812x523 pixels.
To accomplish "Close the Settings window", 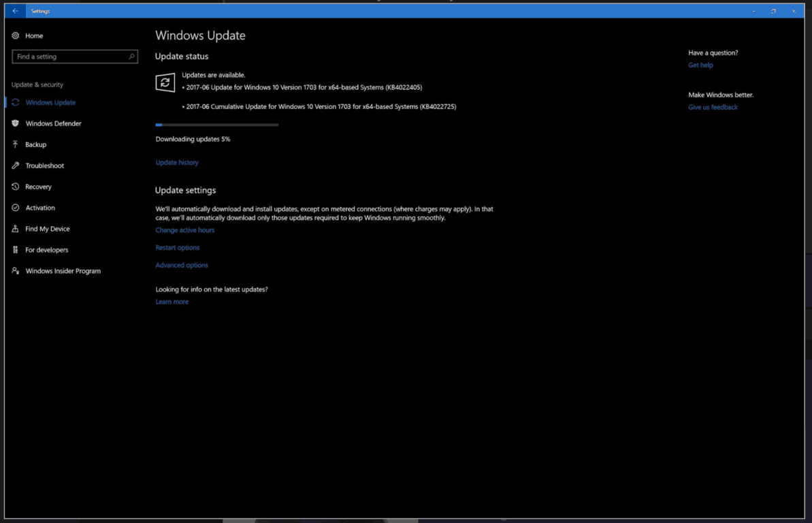I will point(794,11).
